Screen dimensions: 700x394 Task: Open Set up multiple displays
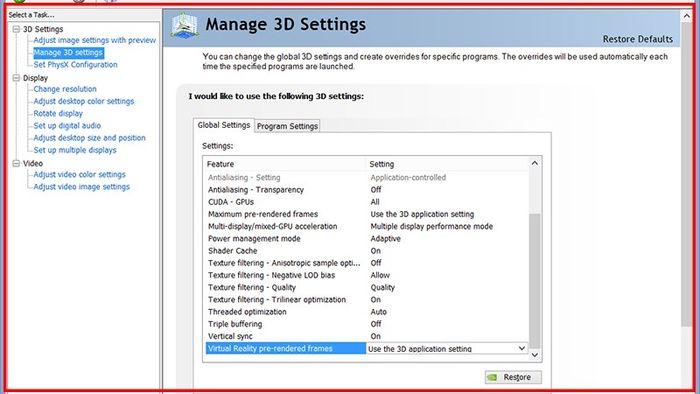75,150
